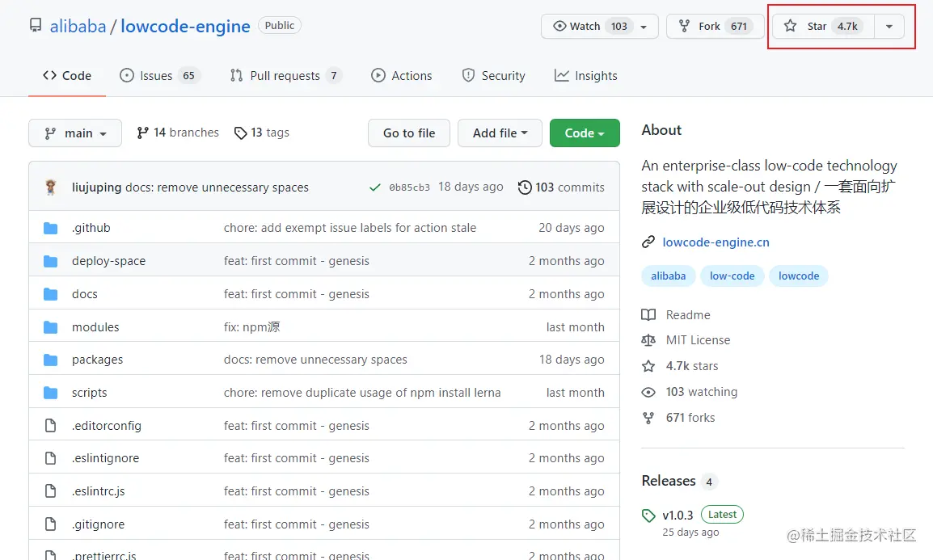Click the .editorconfig file icon
Screen dimensions: 933x560
pyautogui.click(x=51, y=426)
